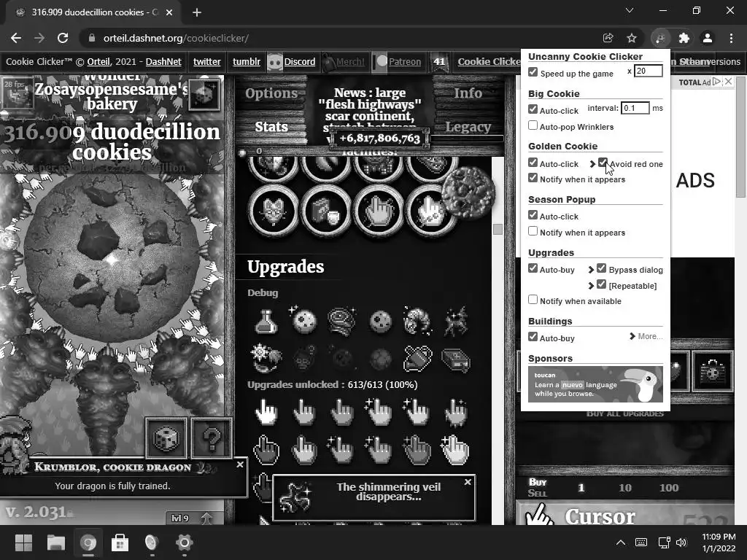Open File Explorer from the taskbar
The image size is (747, 560).
coord(55,542)
